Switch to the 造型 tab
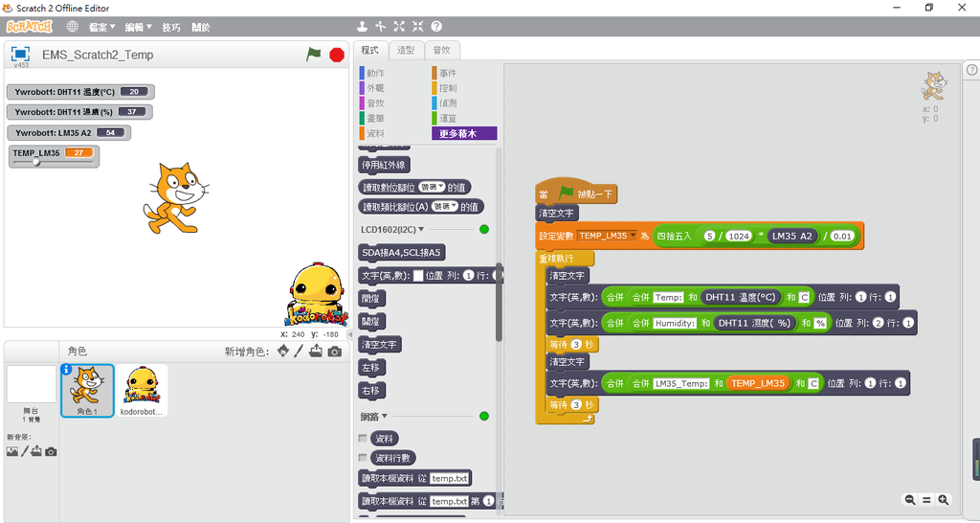Viewport: 980px width, 523px height. point(406,50)
